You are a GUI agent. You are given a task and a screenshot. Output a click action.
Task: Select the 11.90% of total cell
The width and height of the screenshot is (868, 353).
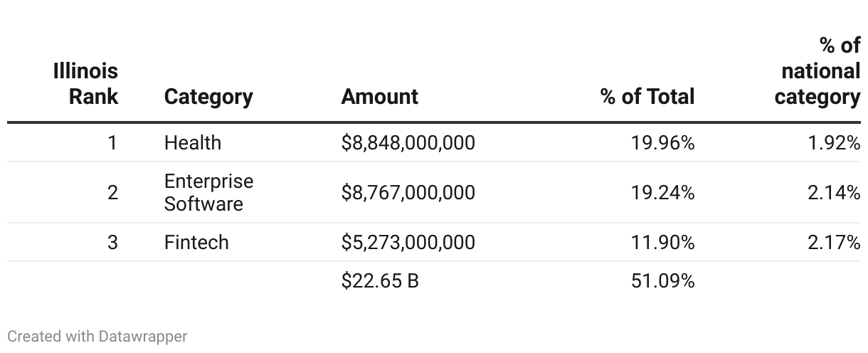coord(662,242)
